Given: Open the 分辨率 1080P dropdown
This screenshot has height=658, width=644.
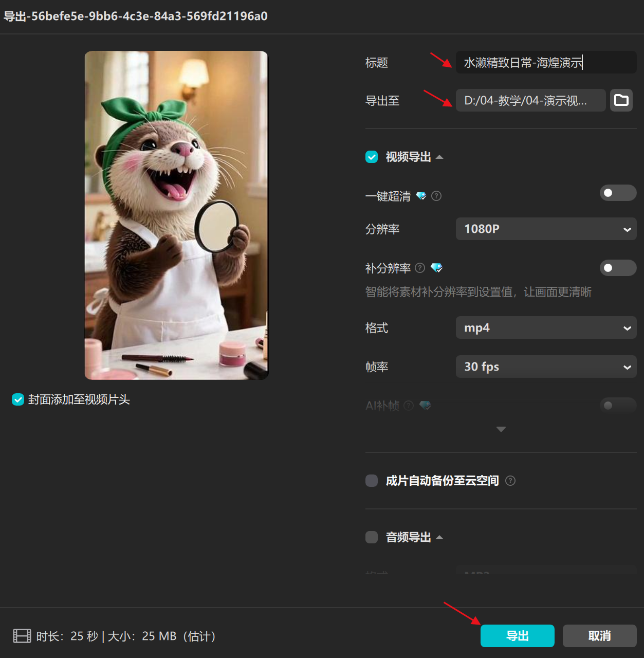Looking at the screenshot, I should pyautogui.click(x=546, y=229).
